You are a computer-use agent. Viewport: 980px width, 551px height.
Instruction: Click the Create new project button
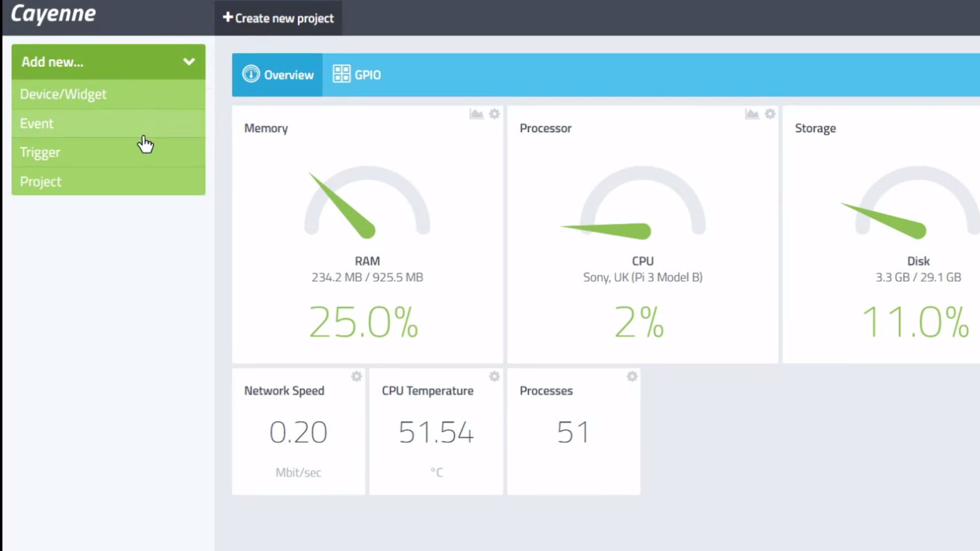tap(278, 18)
